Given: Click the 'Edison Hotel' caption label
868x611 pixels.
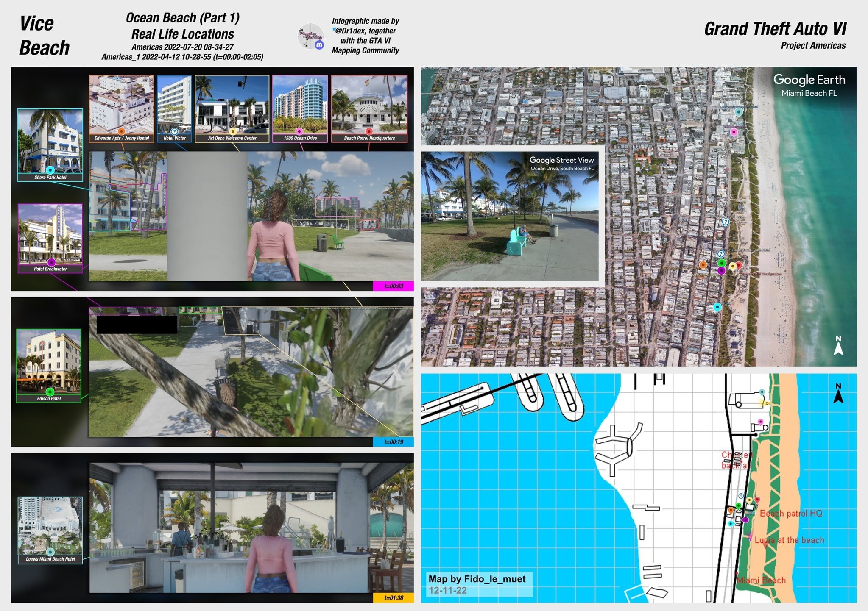Looking at the screenshot, I should (49, 399).
